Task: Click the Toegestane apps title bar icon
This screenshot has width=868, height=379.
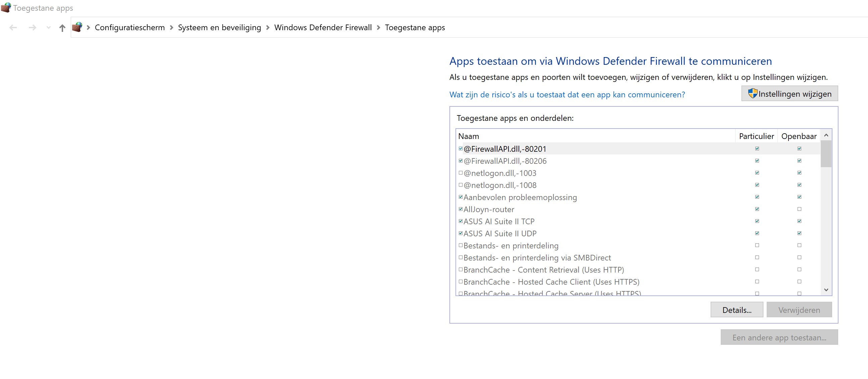Action: tap(6, 7)
